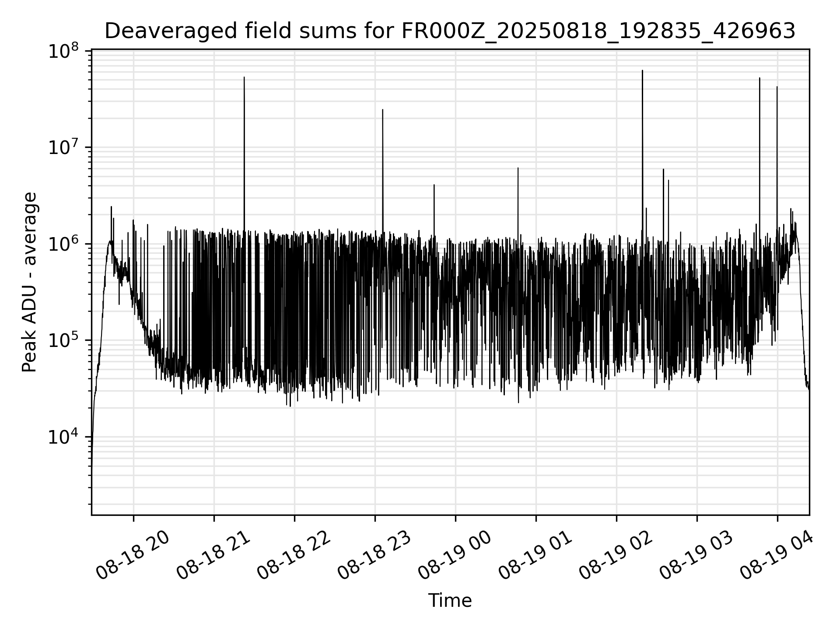Click the x tick label '08-19 03'
The height and width of the screenshot is (630, 840).
click(x=696, y=555)
